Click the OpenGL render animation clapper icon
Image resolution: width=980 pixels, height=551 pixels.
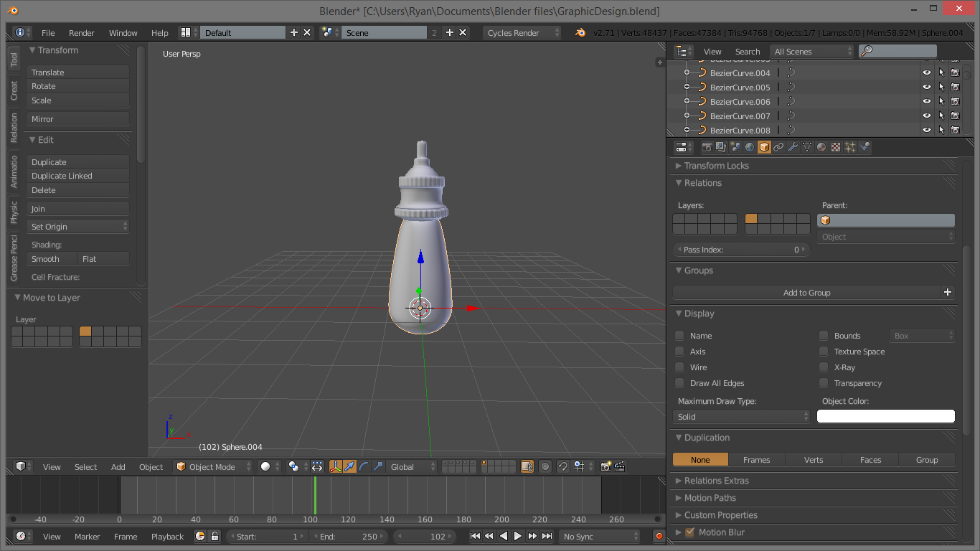[620, 466]
